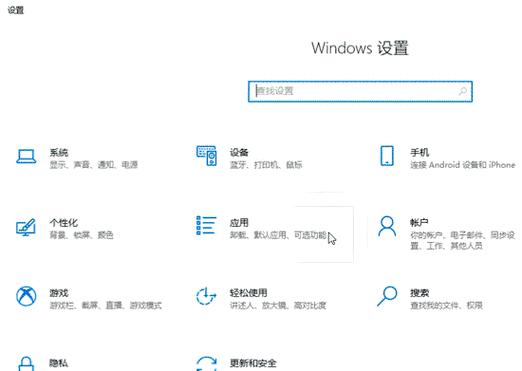Open the 系统 laptop icon
The image size is (522, 371).
tap(26, 156)
